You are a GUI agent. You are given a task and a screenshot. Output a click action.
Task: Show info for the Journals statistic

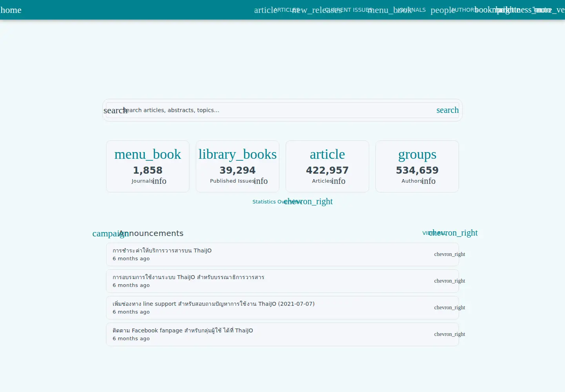(159, 181)
